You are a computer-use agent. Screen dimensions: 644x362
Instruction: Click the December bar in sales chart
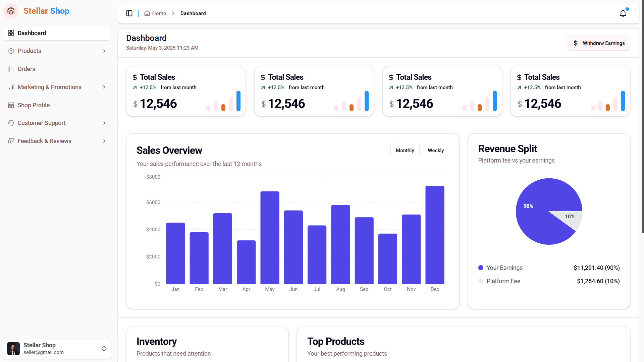click(435, 235)
